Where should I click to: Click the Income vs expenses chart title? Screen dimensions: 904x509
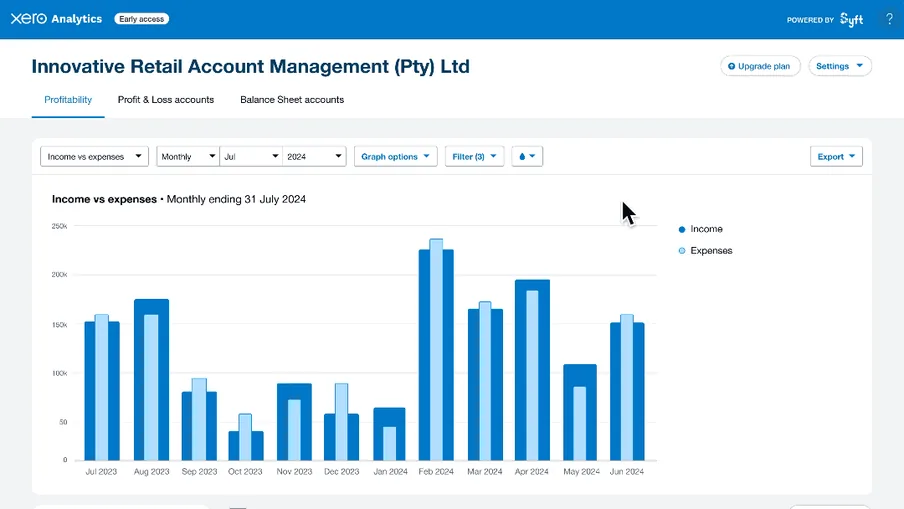pos(104,199)
